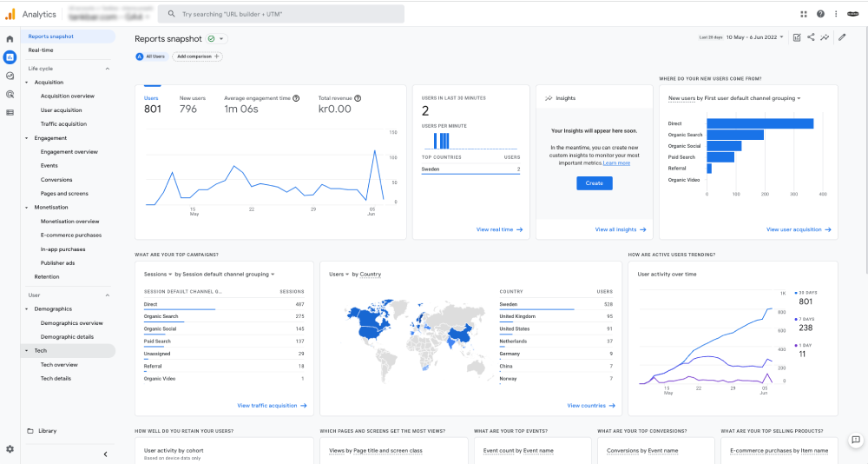Click the Admin gear icon

10,449
